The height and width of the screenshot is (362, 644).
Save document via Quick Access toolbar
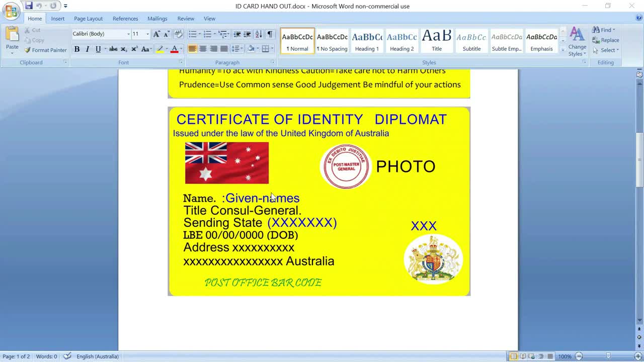coord(29,6)
